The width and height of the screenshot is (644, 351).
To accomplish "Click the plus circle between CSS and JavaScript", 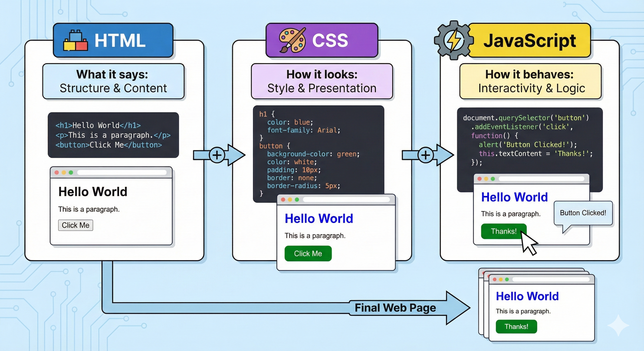I will [x=426, y=155].
